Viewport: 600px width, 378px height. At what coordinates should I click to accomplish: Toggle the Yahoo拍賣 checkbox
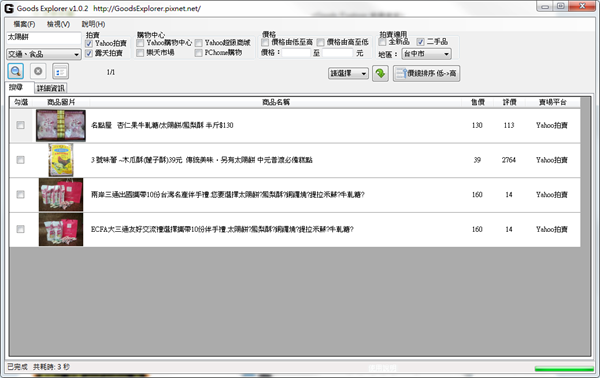point(89,44)
